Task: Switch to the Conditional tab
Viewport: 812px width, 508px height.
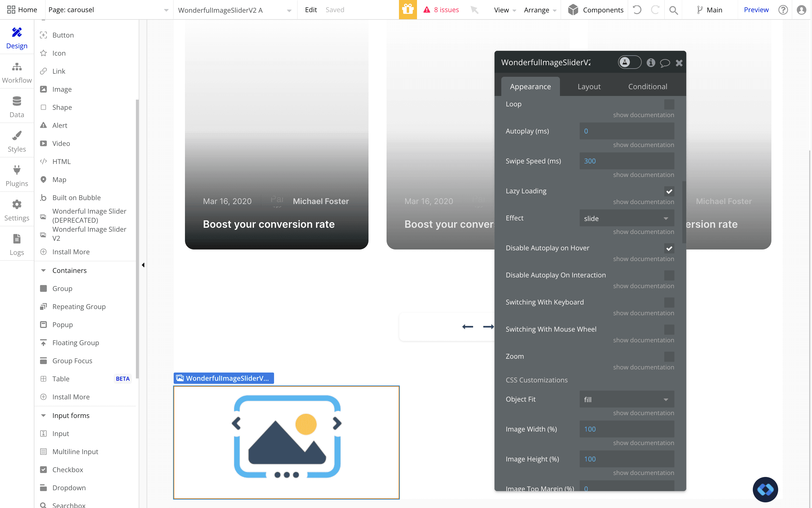Action: click(648, 86)
